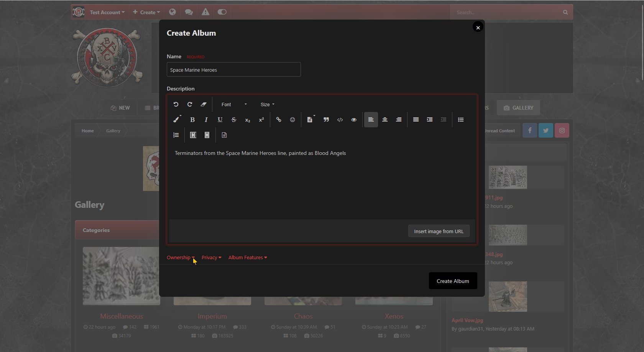Screen dimensions: 644x352
Task: Insert a bulleted list
Action: (x=461, y=120)
